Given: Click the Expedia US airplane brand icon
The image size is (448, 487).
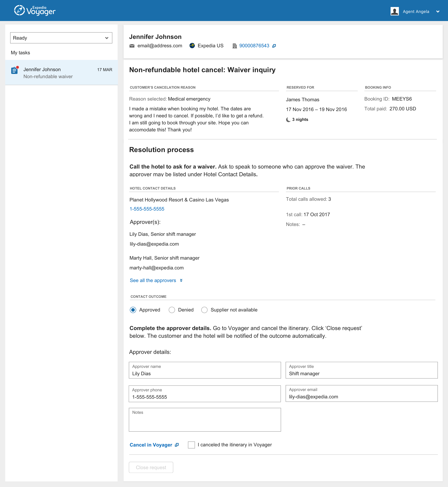Looking at the screenshot, I should (x=192, y=46).
